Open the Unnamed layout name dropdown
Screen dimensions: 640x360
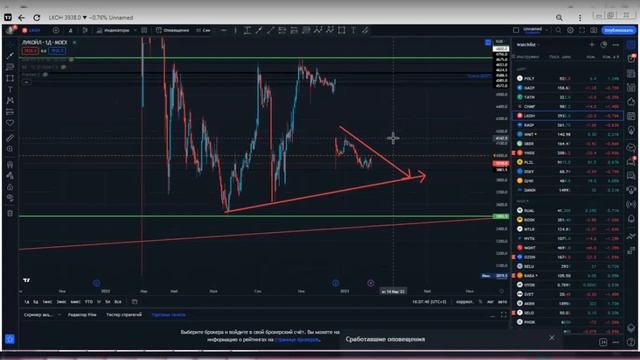point(536,30)
